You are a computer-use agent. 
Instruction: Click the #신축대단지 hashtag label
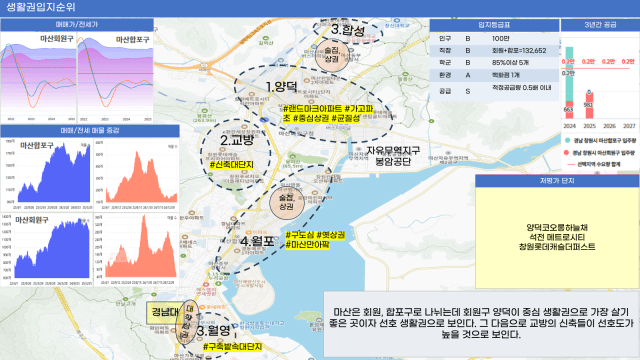coord(231,164)
